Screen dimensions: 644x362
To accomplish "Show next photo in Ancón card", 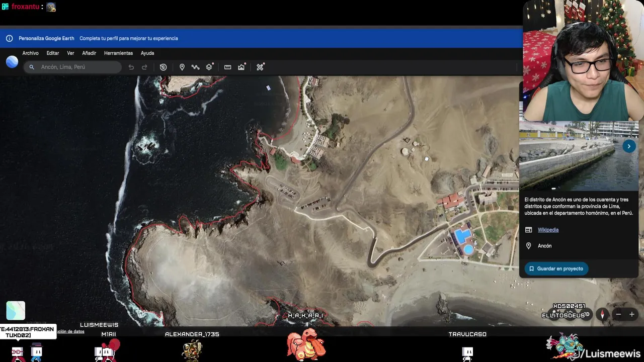I will tap(629, 146).
